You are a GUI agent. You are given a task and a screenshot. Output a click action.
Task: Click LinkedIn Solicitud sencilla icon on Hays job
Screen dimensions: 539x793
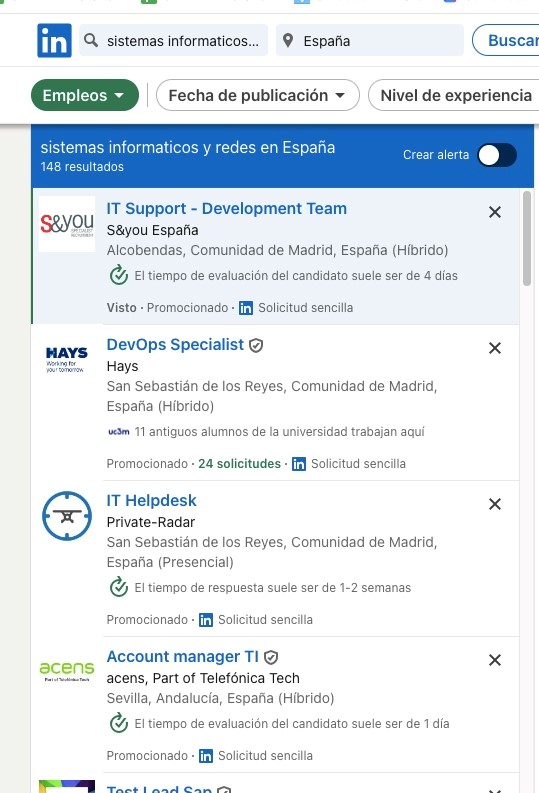click(x=299, y=464)
